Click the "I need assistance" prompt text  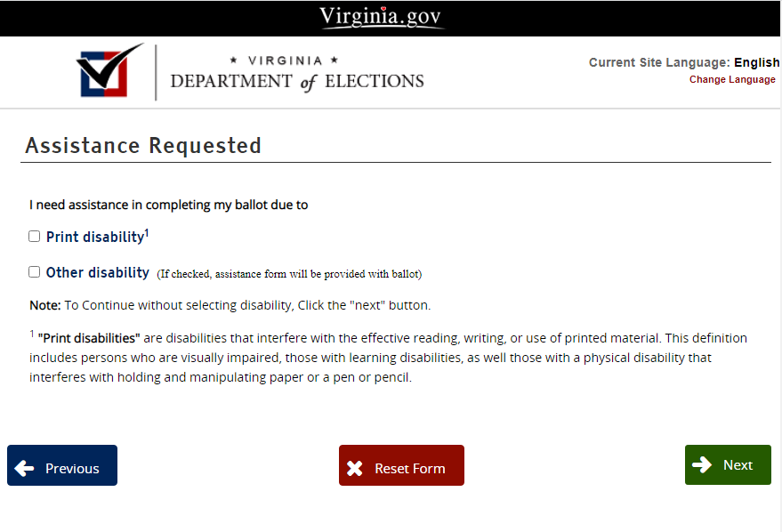(168, 205)
